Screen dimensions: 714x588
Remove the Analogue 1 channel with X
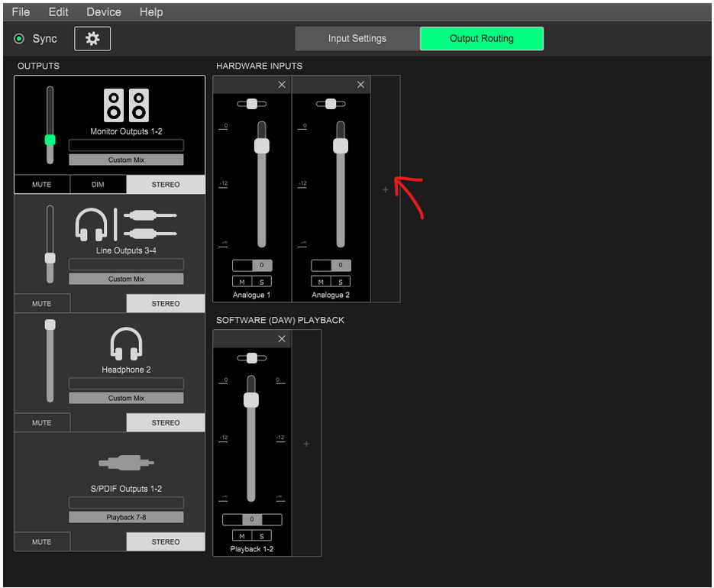(x=282, y=85)
